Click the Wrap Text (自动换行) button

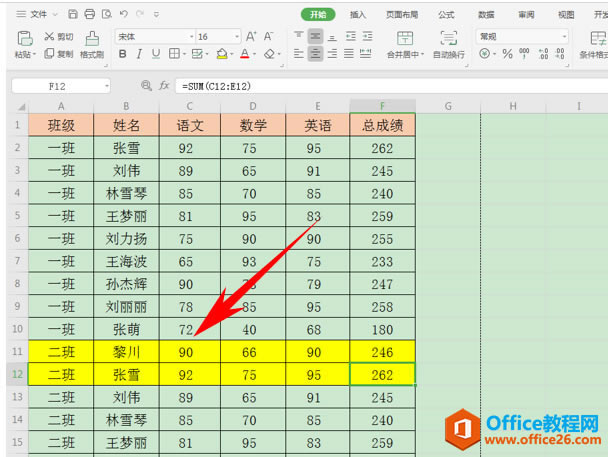pyautogui.click(x=449, y=45)
